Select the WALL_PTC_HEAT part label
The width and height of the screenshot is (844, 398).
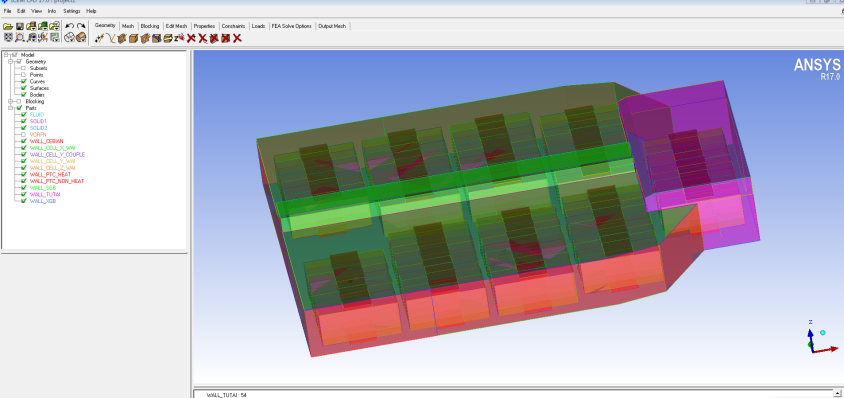(x=50, y=174)
